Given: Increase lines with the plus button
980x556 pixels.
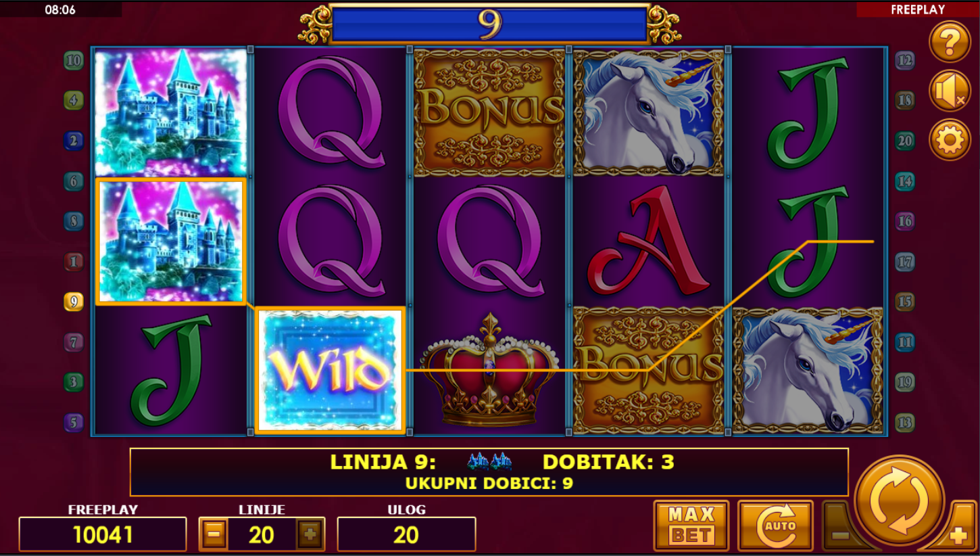Looking at the screenshot, I should (x=310, y=535).
